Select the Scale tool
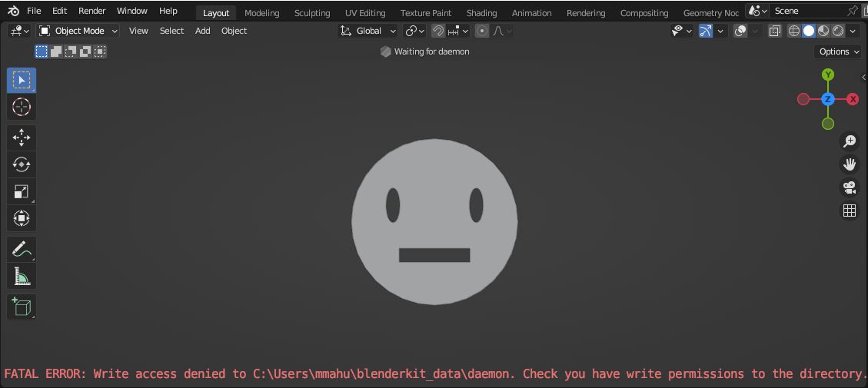 coord(22,191)
